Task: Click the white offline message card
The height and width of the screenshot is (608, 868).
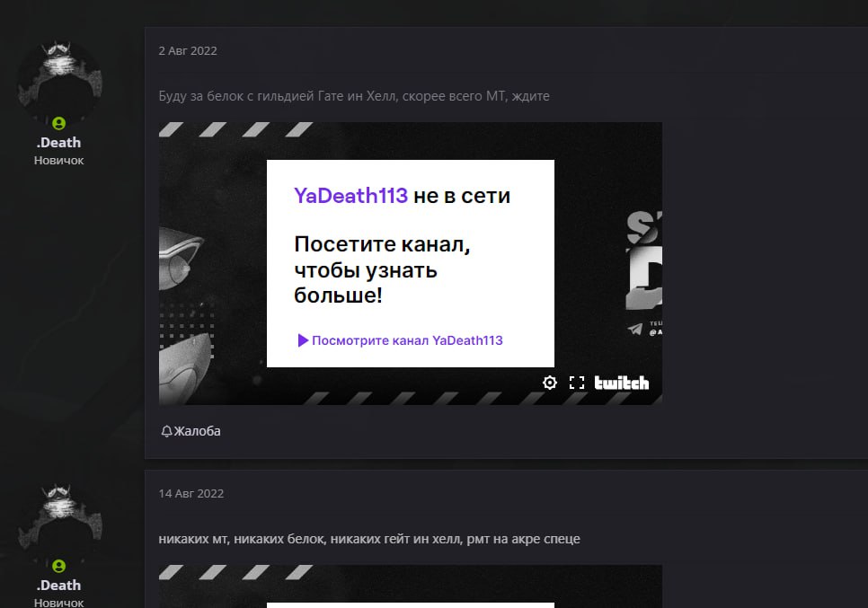Action: tap(411, 263)
